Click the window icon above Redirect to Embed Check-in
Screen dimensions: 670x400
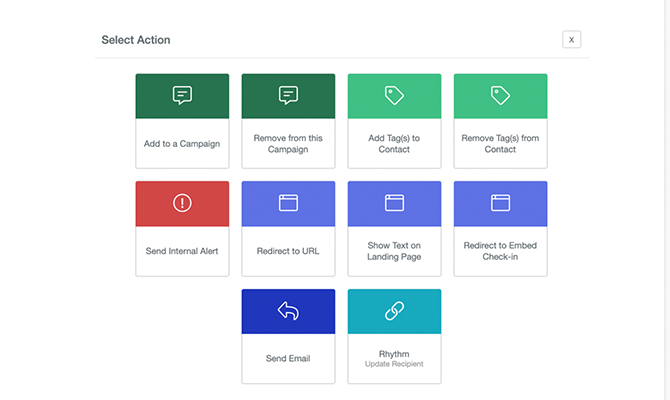tap(500, 203)
